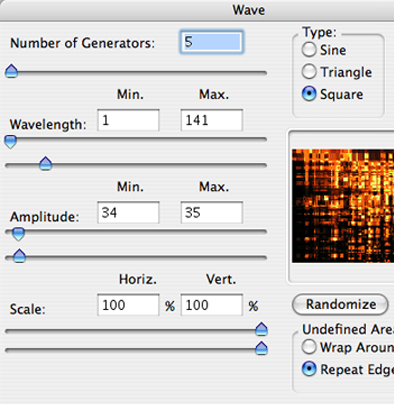Click the Scale label
Screen dimensions: 394x404
pos(27,309)
